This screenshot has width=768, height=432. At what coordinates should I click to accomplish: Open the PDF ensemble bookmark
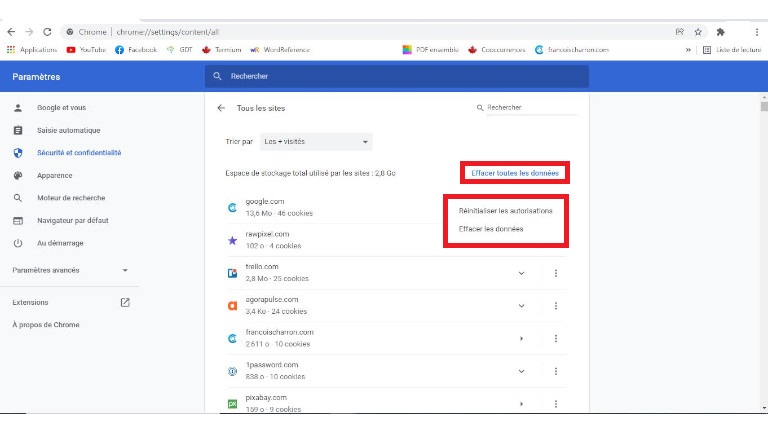431,49
